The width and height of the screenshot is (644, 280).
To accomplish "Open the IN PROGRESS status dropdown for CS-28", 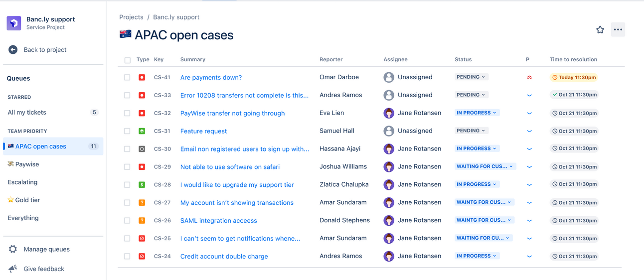I will click(x=477, y=184).
